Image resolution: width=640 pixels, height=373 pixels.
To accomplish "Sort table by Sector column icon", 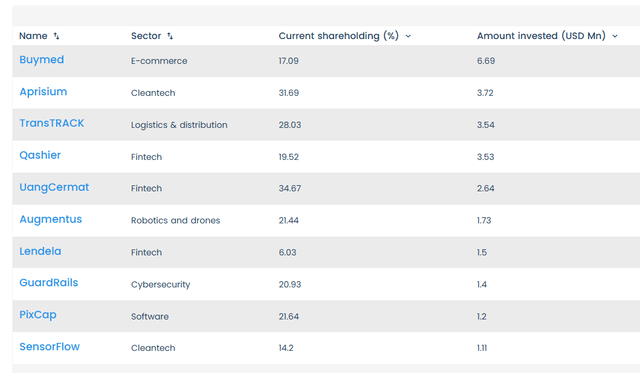I will point(170,36).
